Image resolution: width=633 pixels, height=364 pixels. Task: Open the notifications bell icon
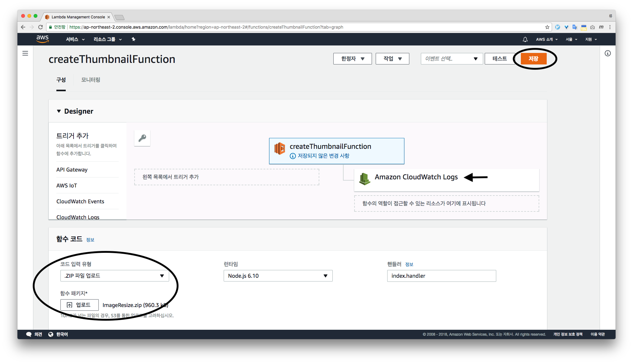[525, 39]
